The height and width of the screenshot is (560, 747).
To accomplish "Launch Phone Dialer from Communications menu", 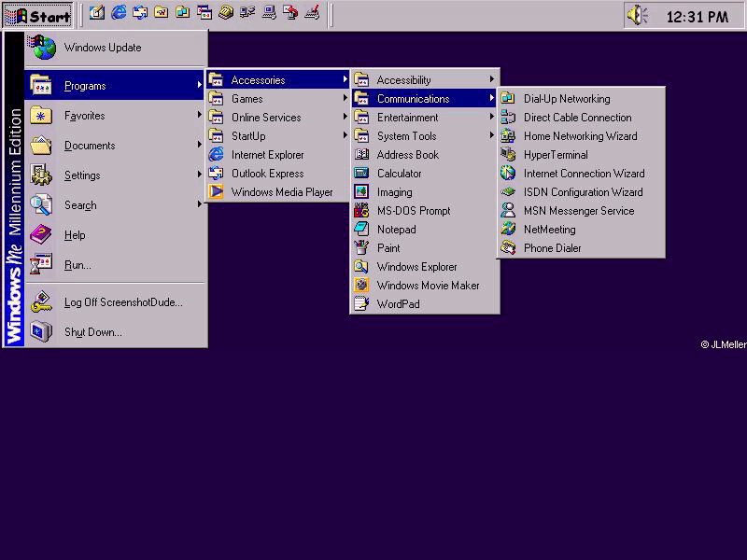I will (x=581, y=248).
